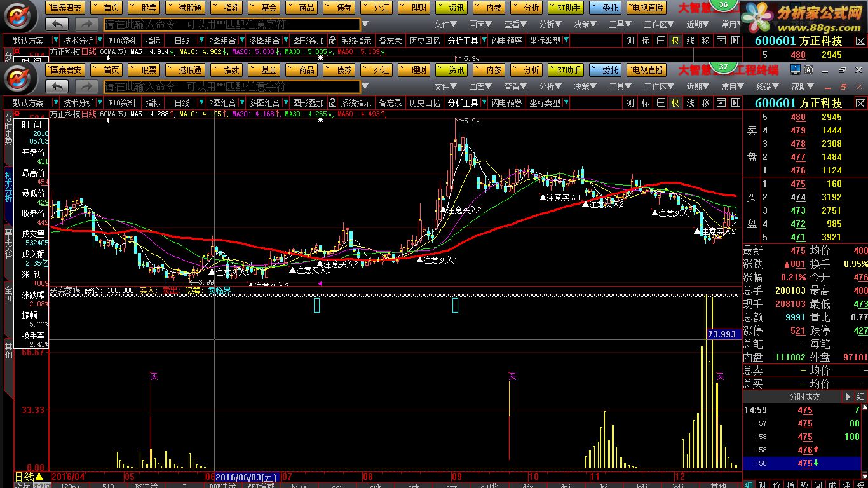Click the 历史回忆 button in front window

424,102
